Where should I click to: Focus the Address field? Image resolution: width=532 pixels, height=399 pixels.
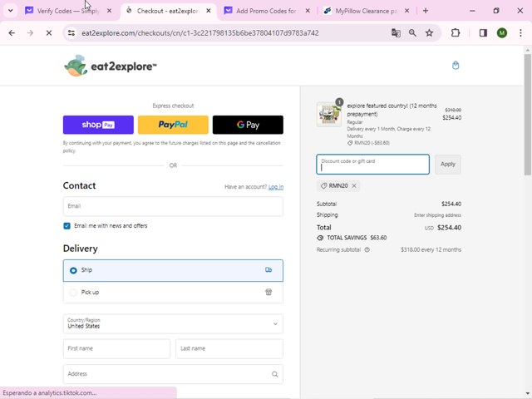click(173, 374)
